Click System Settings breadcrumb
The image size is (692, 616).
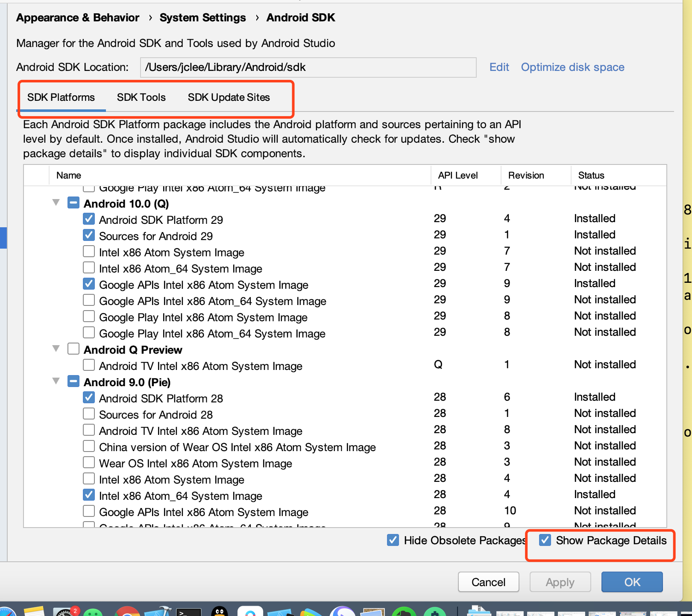pos(203,18)
